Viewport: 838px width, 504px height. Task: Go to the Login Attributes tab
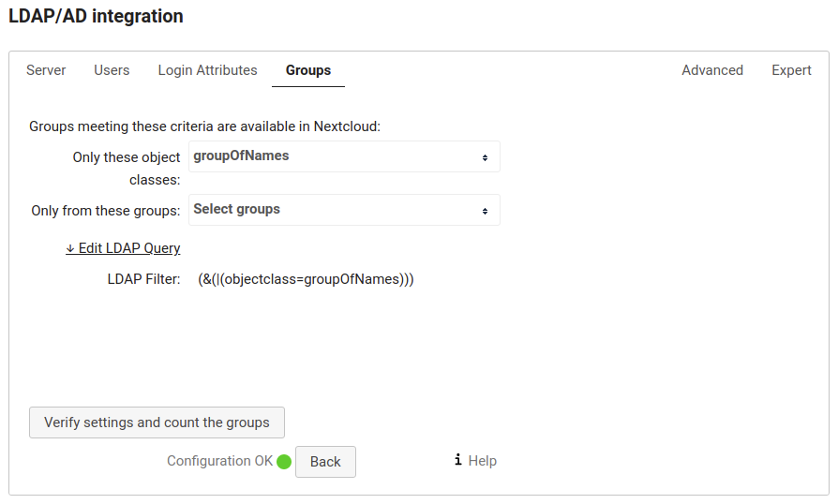point(207,70)
